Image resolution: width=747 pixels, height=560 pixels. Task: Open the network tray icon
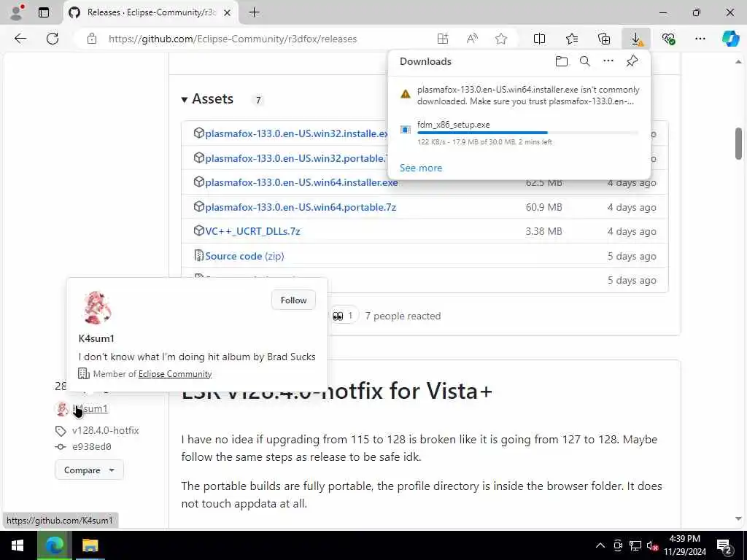pos(635,545)
